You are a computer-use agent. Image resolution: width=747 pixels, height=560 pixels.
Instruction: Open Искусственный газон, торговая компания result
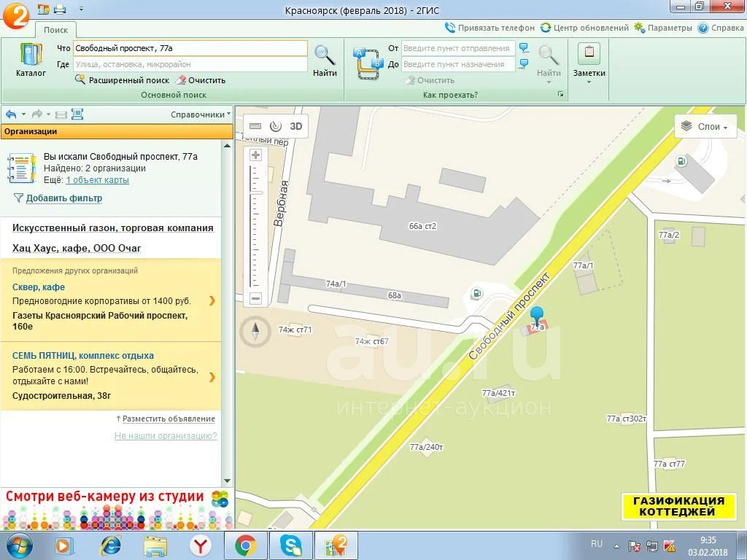pyautogui.click(x=113, y=228)
